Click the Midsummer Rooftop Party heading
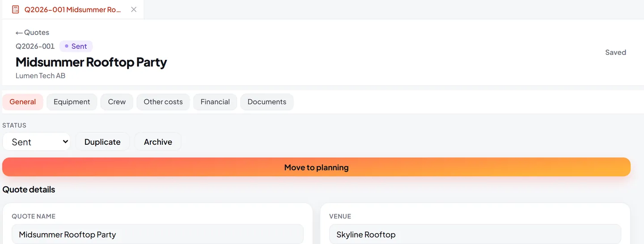The width and height of the screenshot is (644, 244). point(91,62)
